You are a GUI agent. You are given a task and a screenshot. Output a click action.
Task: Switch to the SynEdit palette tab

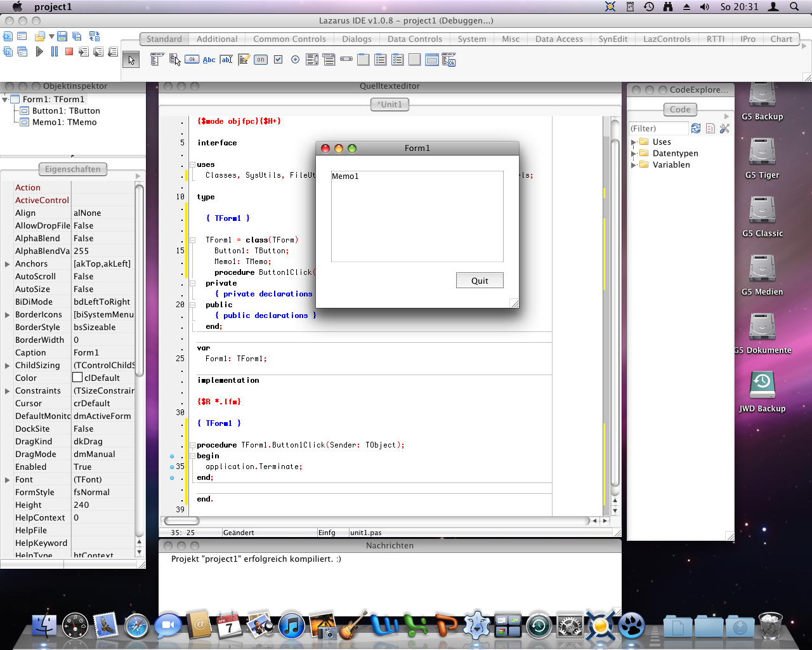pyautogui.click(x=613, y=39)
